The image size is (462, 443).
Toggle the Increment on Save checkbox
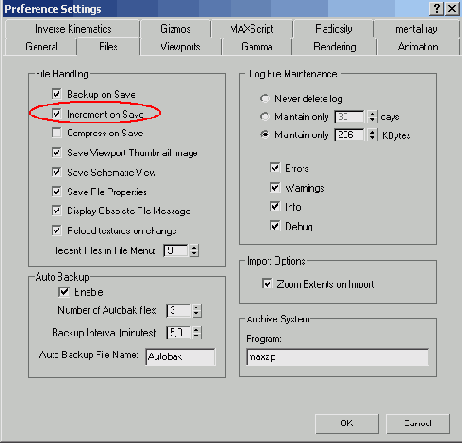pos(57,114)
